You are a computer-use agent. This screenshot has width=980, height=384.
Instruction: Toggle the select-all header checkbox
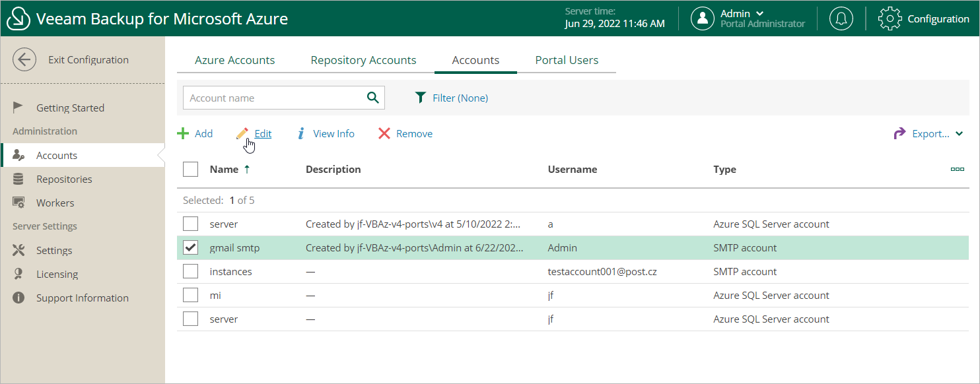click(x=191, y=170)
